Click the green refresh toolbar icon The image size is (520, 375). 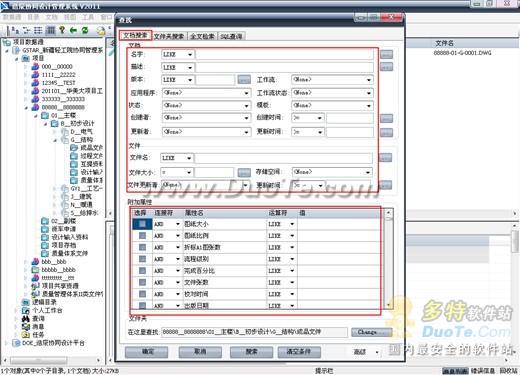[x=85, y=30]
